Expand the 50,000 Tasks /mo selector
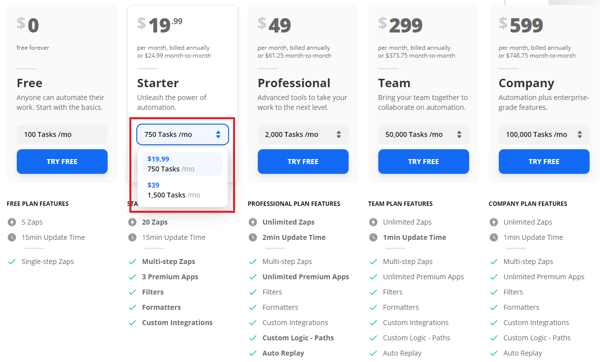This screenshot has width=600, height=362. click(423, 134)
